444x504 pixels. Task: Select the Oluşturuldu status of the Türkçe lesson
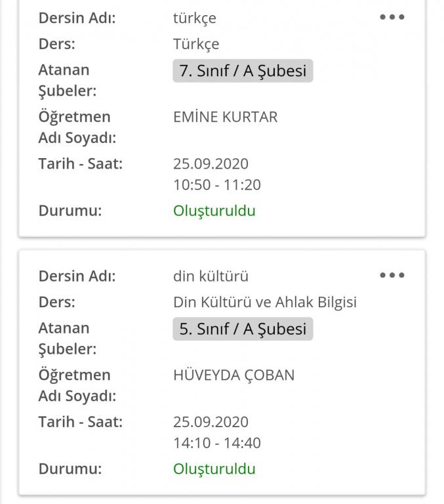pos(214,211)
